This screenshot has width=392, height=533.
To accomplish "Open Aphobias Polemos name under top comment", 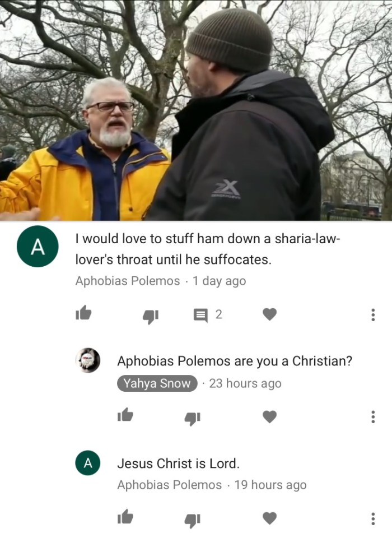I will (x=127, y=281).
